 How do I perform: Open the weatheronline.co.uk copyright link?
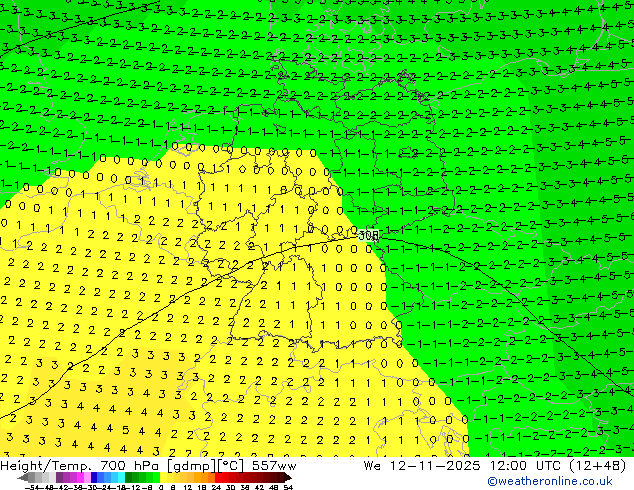coord(550,481)
